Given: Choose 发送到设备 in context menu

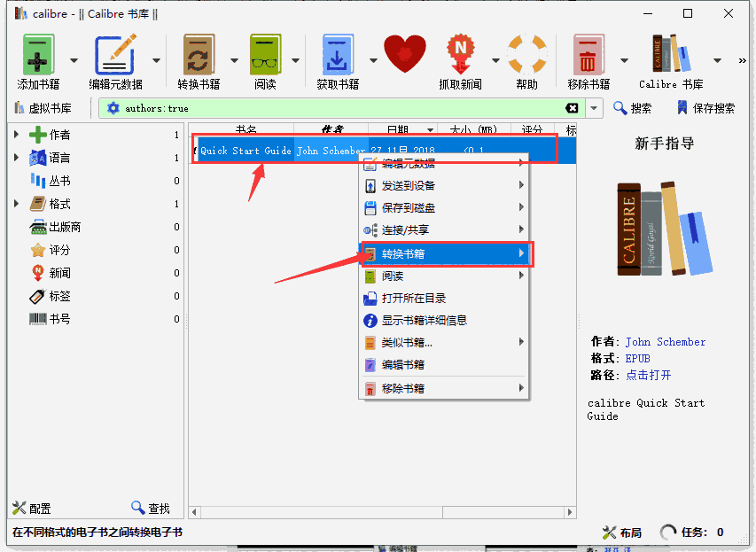Looking at the screenshot, I should pyautogui.click(x=444, y=185).
